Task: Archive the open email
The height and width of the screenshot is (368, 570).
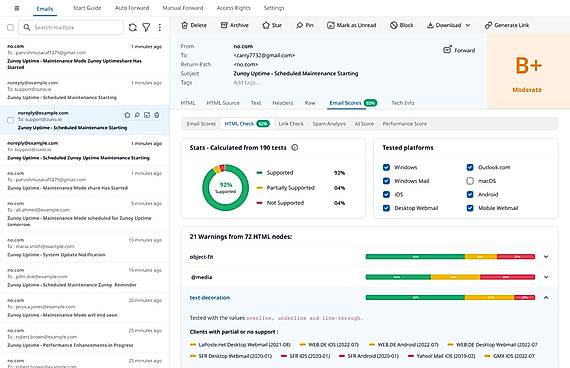Action: [234, 25]
